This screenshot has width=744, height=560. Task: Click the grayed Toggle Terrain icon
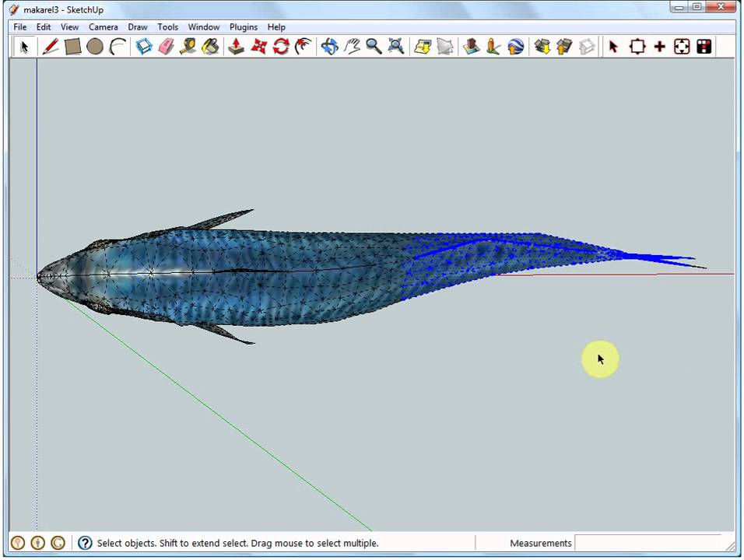click(x=445, y=47)
